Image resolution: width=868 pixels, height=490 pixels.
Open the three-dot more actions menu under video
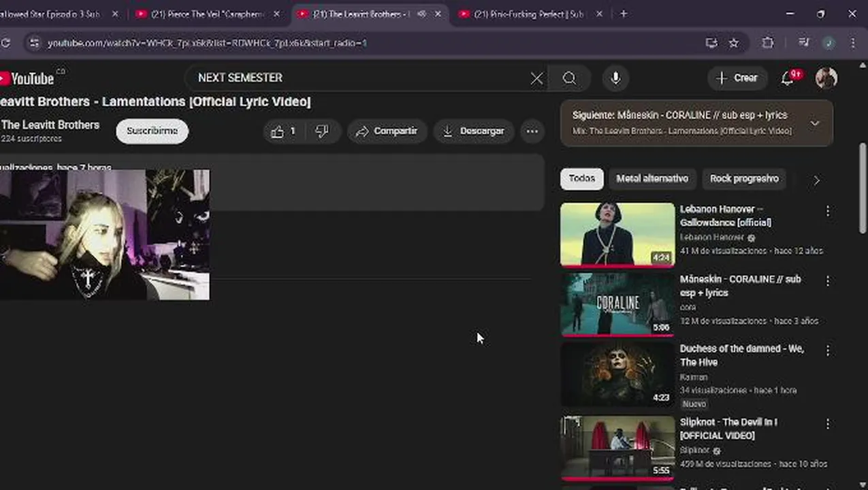(532, 131)
